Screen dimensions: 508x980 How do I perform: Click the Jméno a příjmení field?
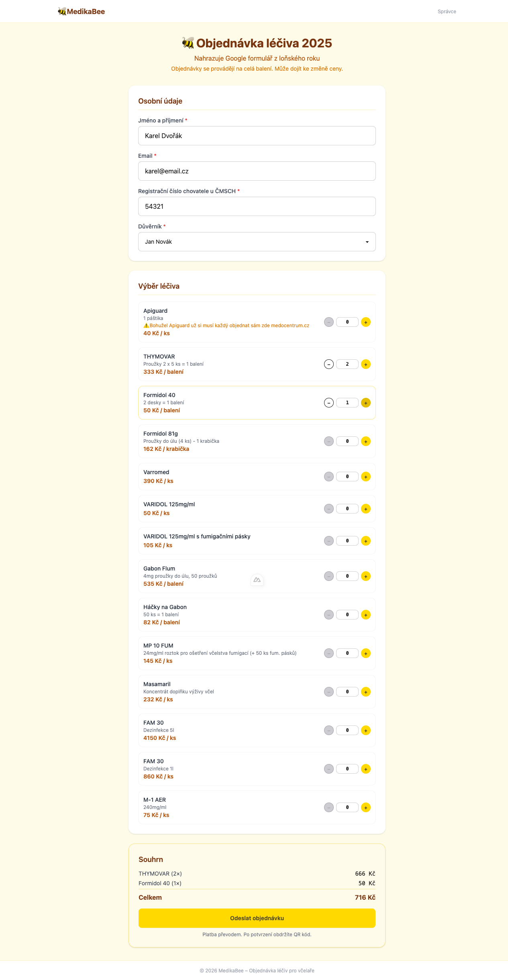257,136
